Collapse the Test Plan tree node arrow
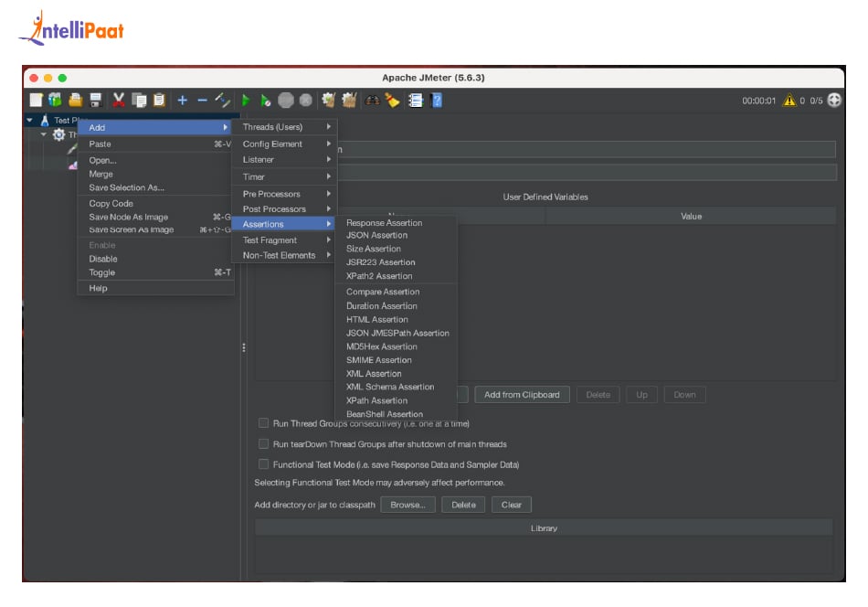This screenshot has width=868, height=607. pos(30,120)
